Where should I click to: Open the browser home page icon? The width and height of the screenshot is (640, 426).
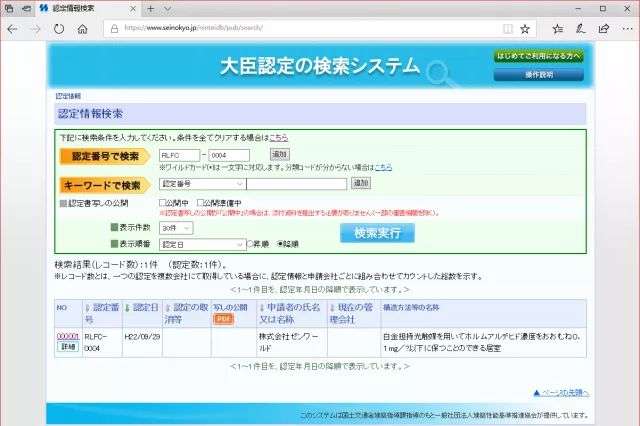click(x=82, y=29)
